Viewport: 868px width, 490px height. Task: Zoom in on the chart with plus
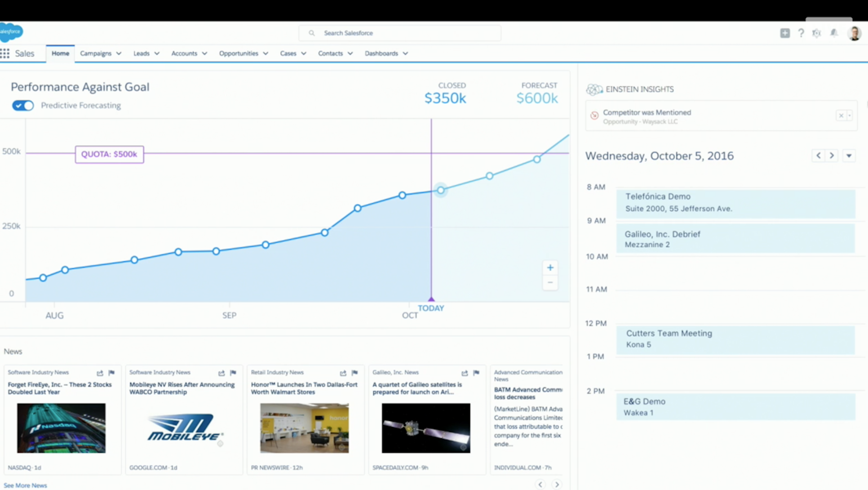pos(550,267)
